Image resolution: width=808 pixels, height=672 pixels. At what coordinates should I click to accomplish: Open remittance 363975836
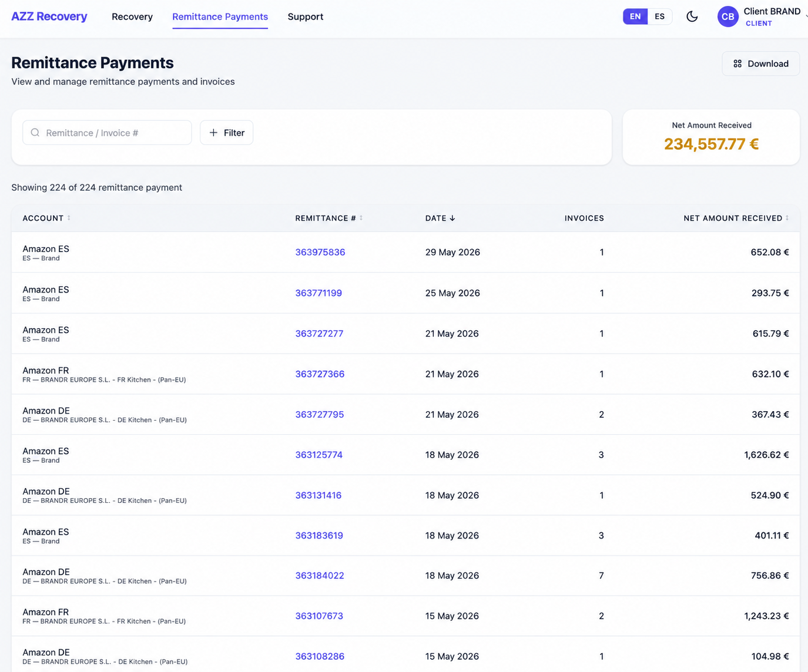click(320, 252)
